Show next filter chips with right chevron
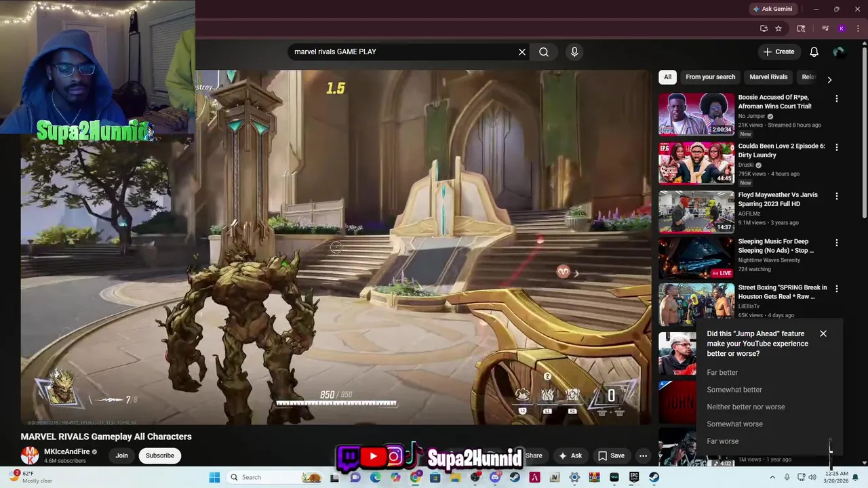The height and width of the screenshot is (488, 868). (829, 79)
